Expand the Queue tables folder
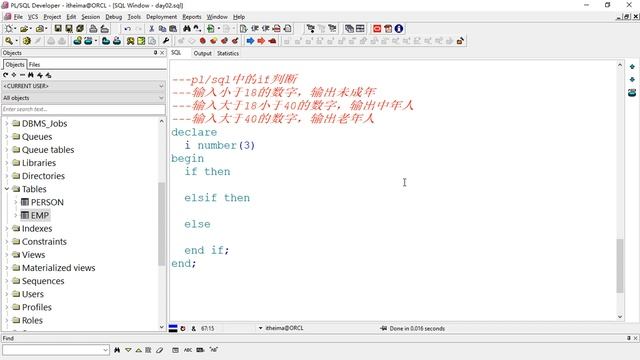The height and width of the screenshot is (360, 640). 7,150
